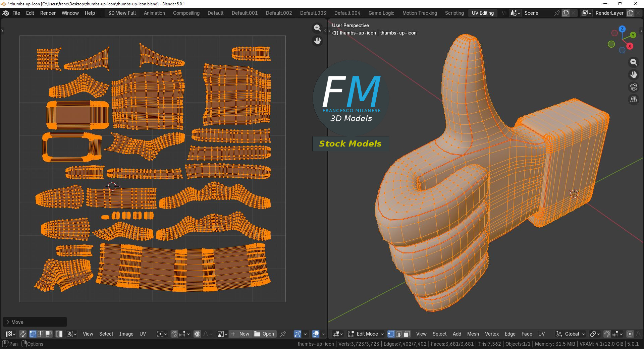Toggle snapping magnet in UV editor
The height and width of the screenshot is (349, 644).
[174, 334]
